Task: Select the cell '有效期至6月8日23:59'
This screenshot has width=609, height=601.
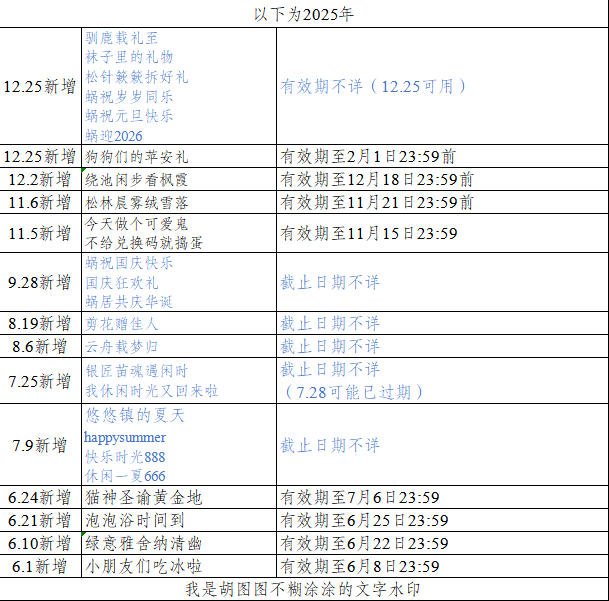Action: tap(360, 566)
